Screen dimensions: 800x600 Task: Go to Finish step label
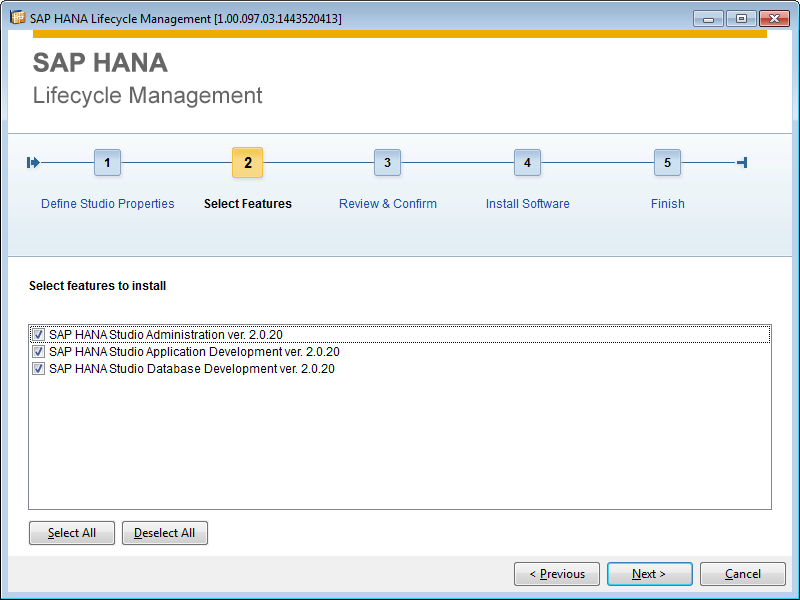click(x=667, y=204)
